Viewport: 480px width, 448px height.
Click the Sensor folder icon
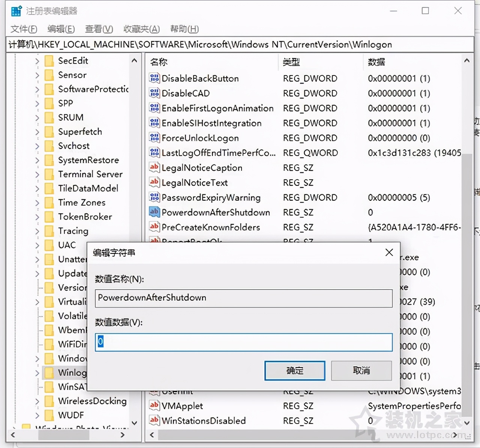coord(49,75)
